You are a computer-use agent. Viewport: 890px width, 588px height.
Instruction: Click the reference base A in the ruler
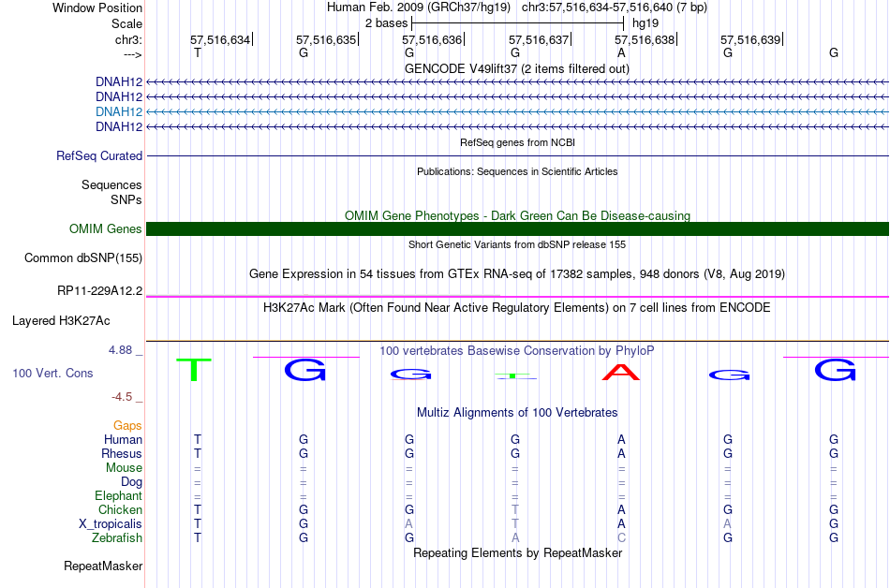click(621, 53)
